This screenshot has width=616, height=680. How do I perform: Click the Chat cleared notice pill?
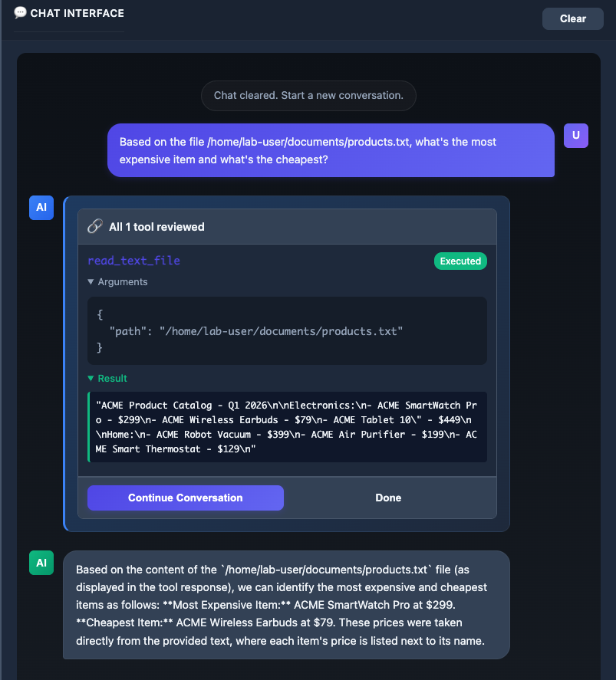click(x=308, y=96)
